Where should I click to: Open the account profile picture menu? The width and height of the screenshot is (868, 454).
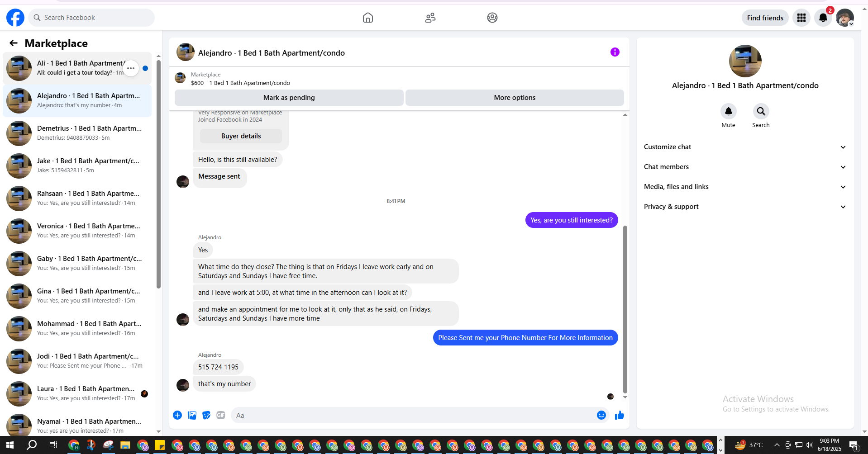click(x=845, y=18)
